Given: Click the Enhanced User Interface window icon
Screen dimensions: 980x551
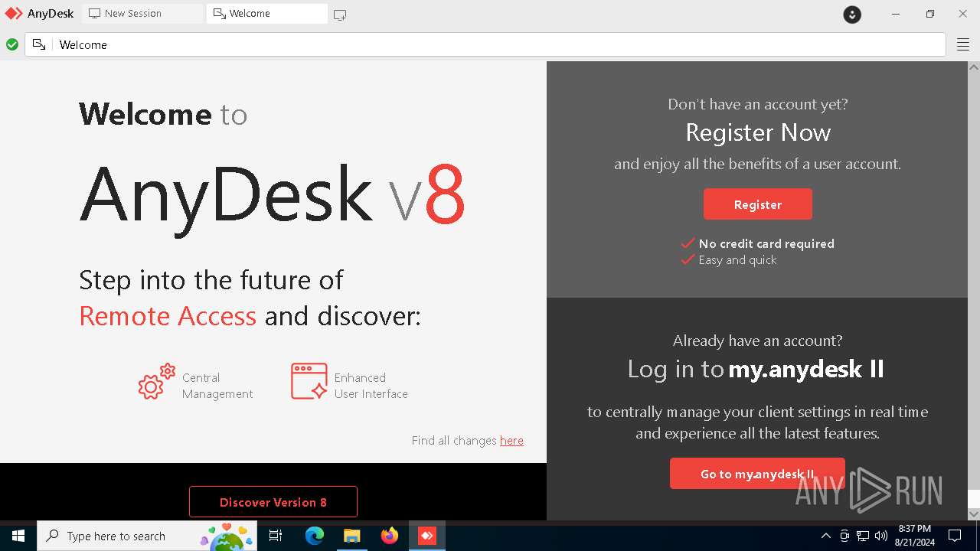Looking at the screenshot, I should [309, 381].
